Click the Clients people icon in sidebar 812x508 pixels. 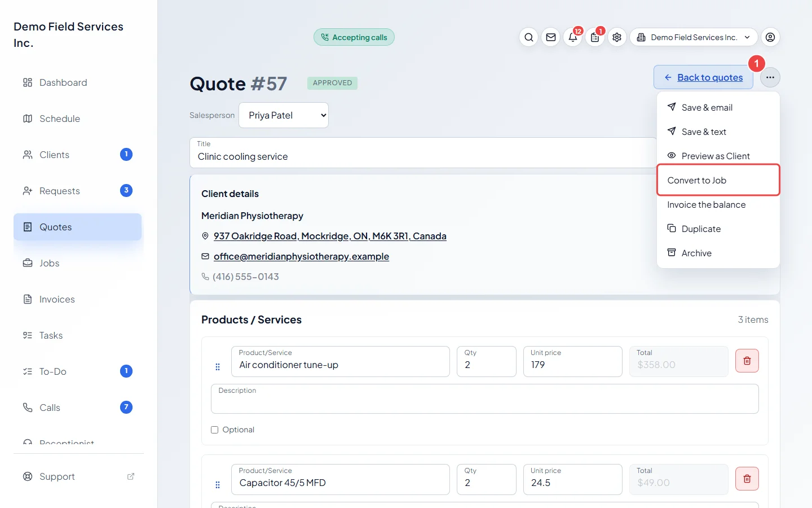pos(28,155)
